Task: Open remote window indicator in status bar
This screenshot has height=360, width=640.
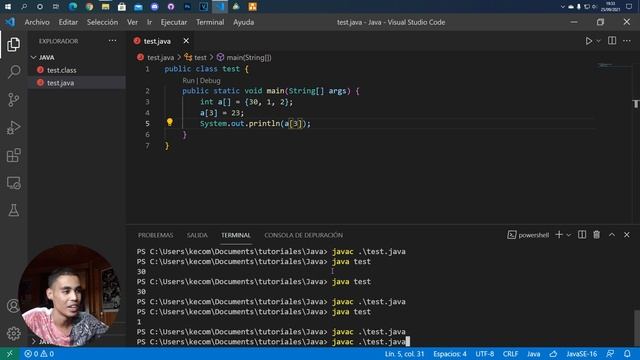Action: (x=9, y=354)
